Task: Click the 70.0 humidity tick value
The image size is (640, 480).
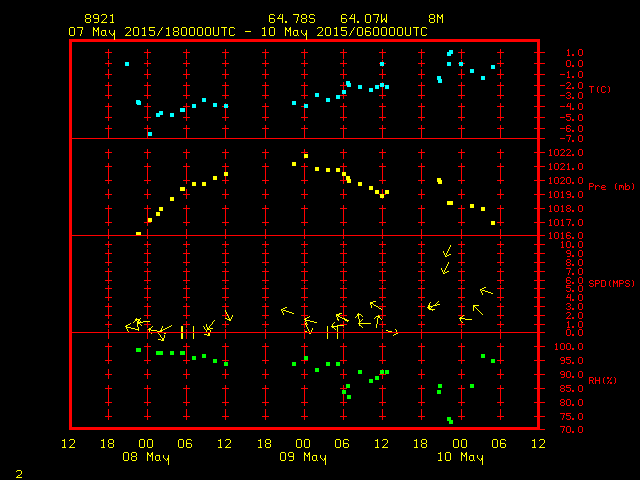Action: [565, 430]
